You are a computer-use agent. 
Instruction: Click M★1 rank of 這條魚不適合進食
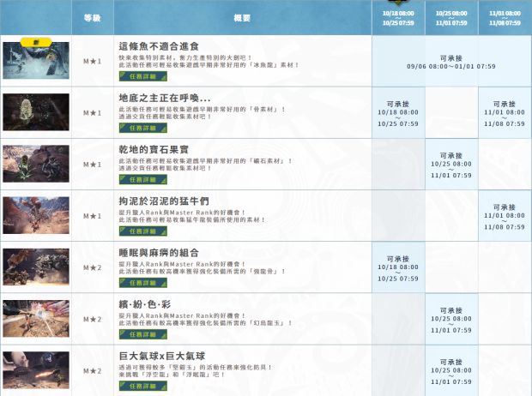coord(93,62)
